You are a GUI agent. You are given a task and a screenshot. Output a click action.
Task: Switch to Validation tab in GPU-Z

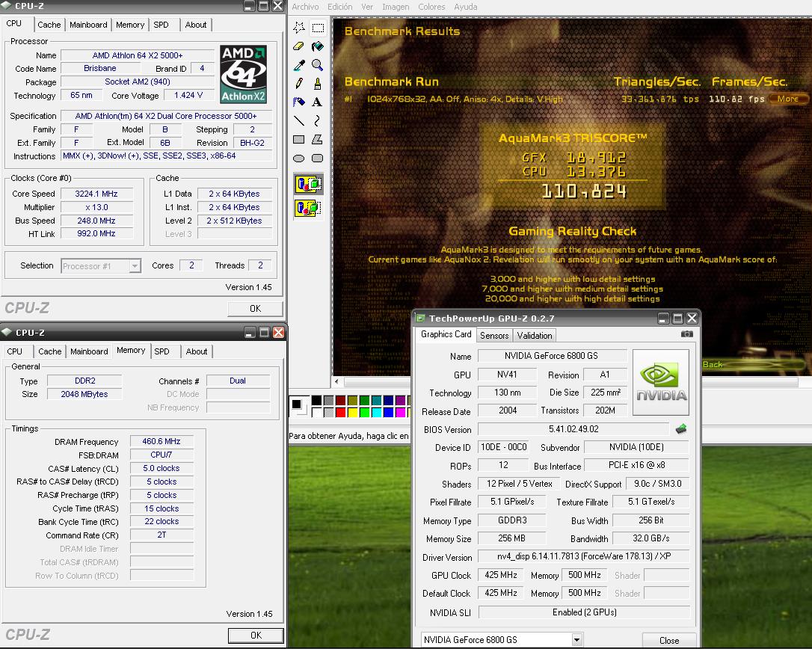point(535,336)
